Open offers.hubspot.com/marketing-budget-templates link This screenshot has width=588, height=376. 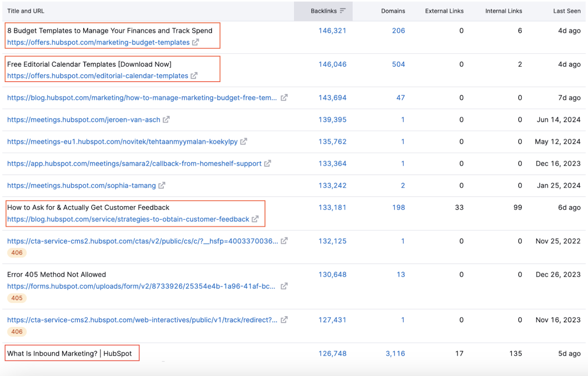click(x=98, y=42)
